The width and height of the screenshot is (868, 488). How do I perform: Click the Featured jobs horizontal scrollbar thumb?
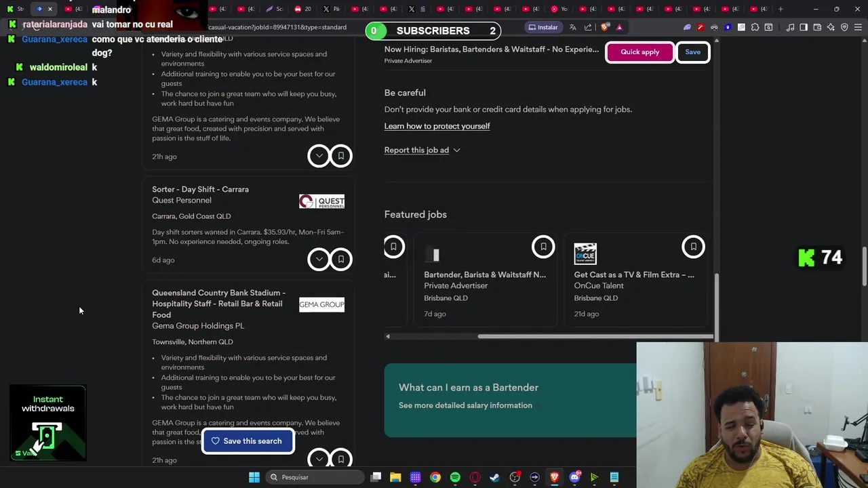[x=595, y=336]
